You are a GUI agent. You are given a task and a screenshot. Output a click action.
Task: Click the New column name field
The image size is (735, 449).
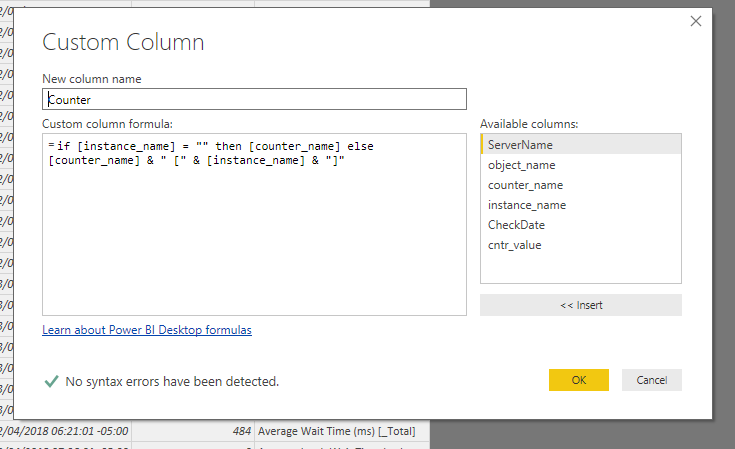(254, 99)
